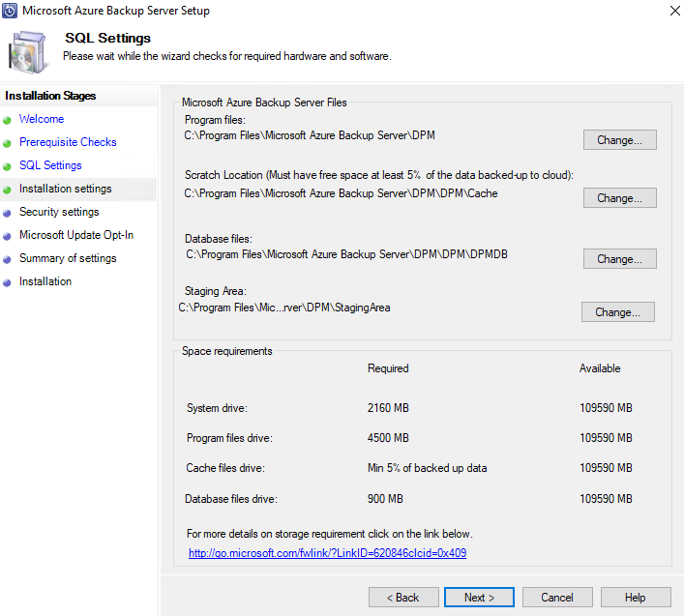Click the SQL Settings page heading
The width and height of the screenshot is (684, 616).
tap(107, 39)
